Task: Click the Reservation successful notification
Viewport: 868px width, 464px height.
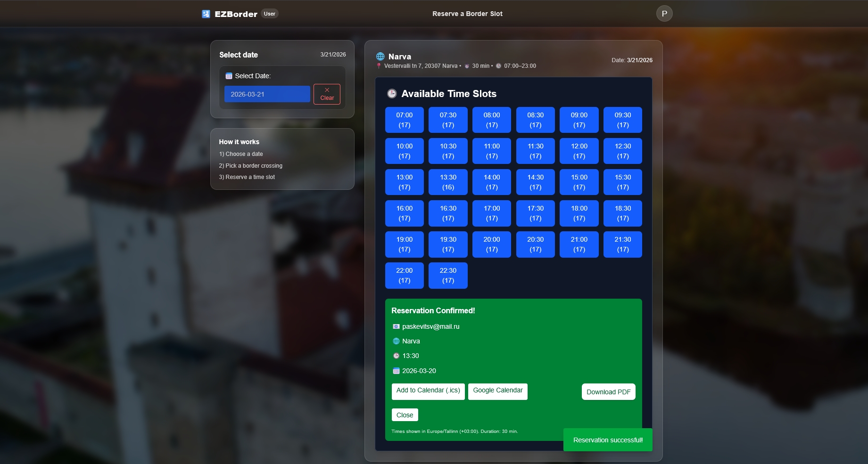Action: (x=608, y=440)
